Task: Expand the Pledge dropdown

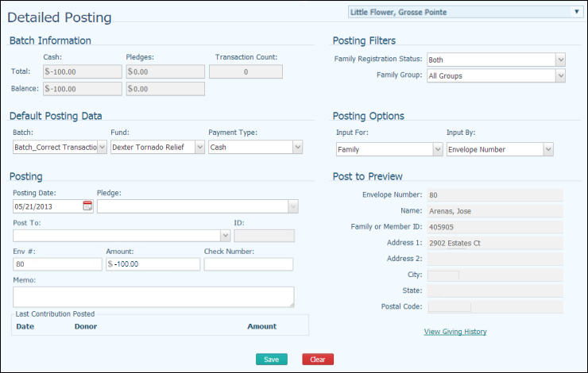Action: coord(293,206)
